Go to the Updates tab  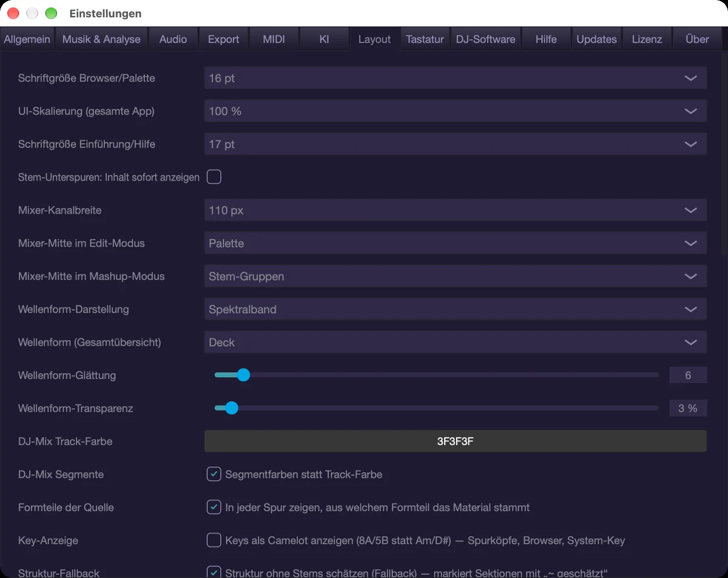tap(596, 39)
